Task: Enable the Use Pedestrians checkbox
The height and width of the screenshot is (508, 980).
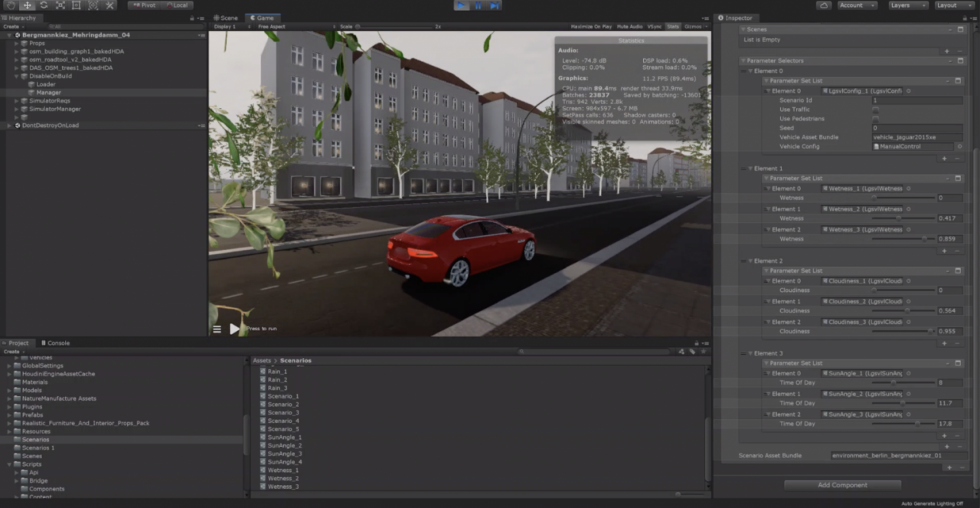Action: tap(876, 119)
